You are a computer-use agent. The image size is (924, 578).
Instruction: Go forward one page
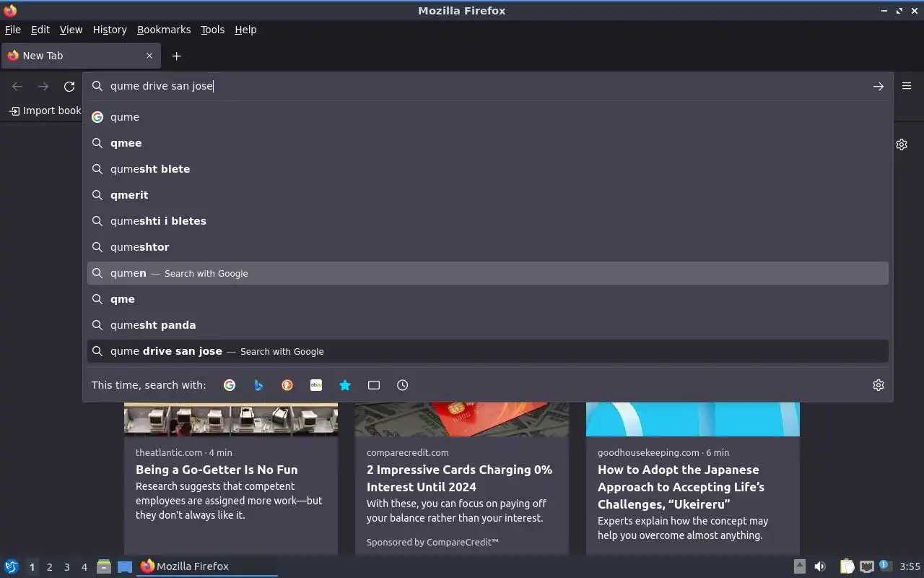click(x=43, y=86)
